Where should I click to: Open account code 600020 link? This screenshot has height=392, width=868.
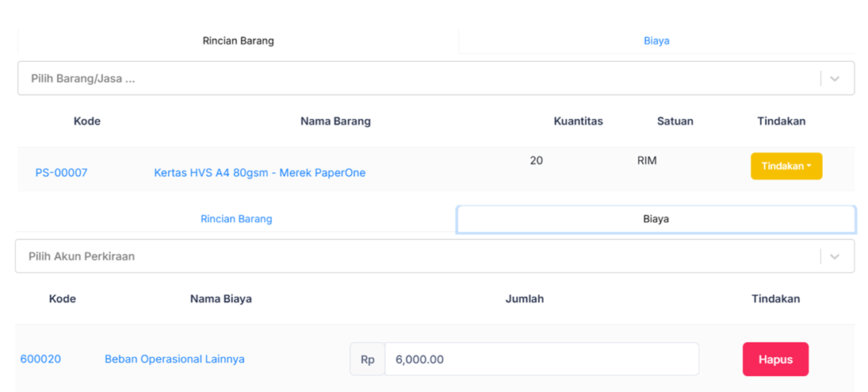pyautogui.click(x=40, y=359)
